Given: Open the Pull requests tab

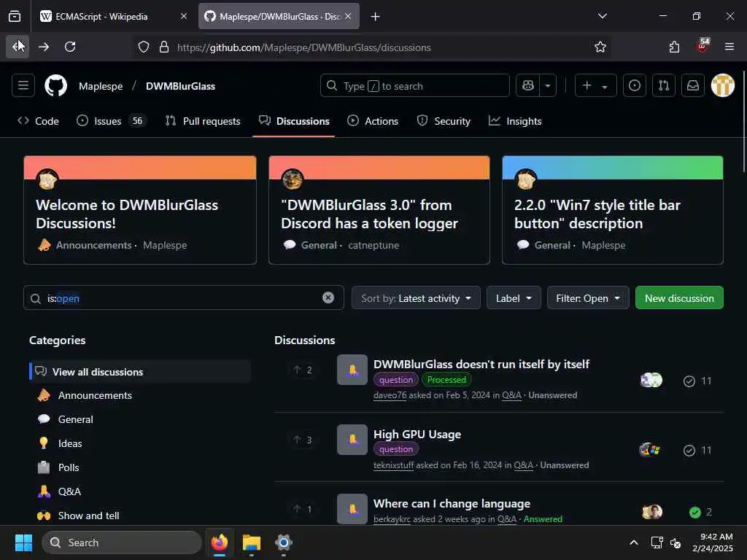Looking at the screenshot, I should point(203,121).
